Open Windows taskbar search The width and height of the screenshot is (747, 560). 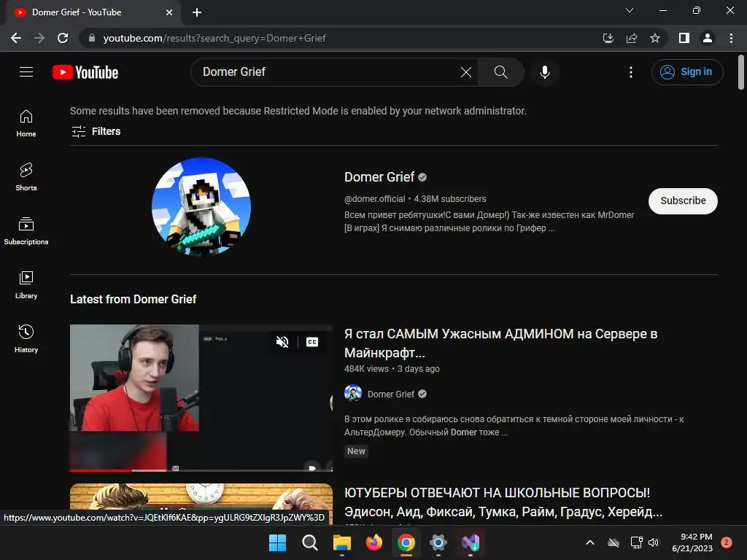coord(309,542)
